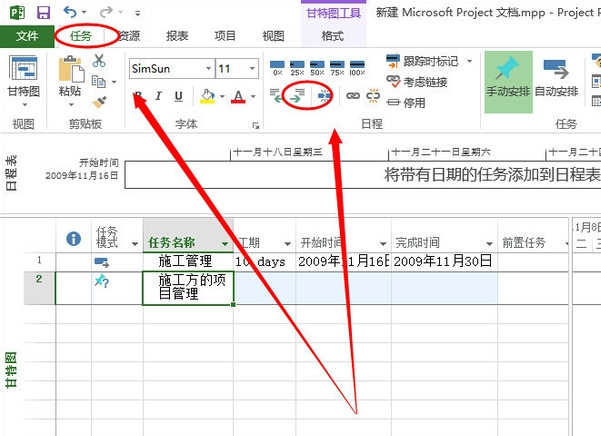Open the 文件 menu tab
The height and width of the screenshot is (436, 601).
[x=27, y=36]
